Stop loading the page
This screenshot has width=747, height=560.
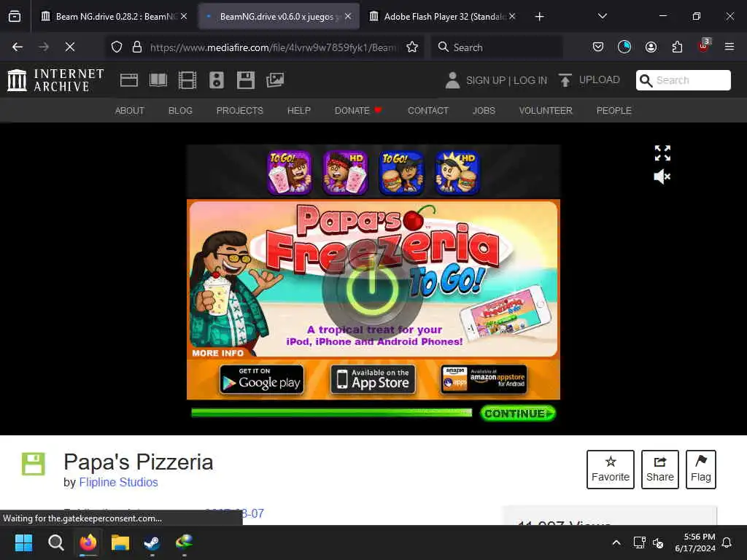70,47
